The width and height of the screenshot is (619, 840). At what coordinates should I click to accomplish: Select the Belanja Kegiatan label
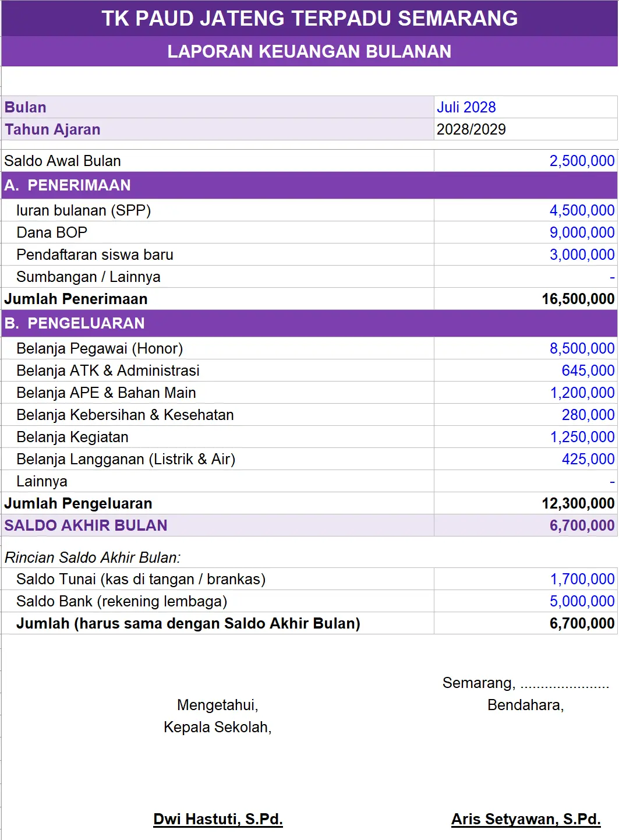click(72, 437)
